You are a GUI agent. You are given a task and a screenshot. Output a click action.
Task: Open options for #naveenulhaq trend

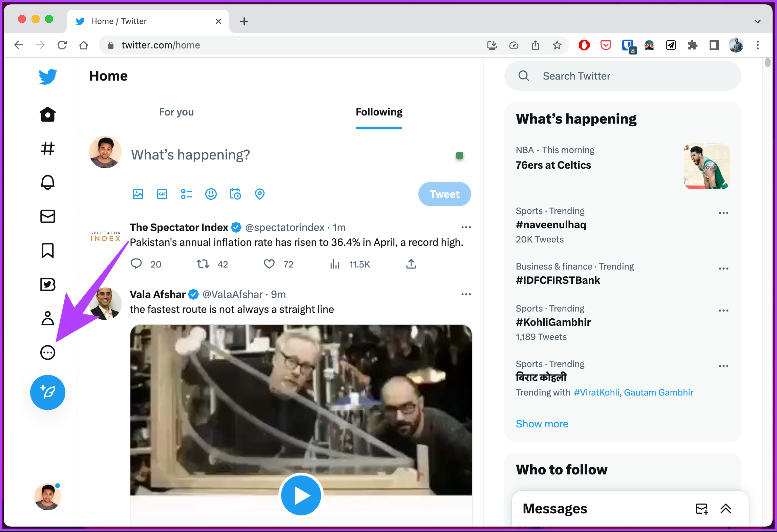click(x=723, y=213)
